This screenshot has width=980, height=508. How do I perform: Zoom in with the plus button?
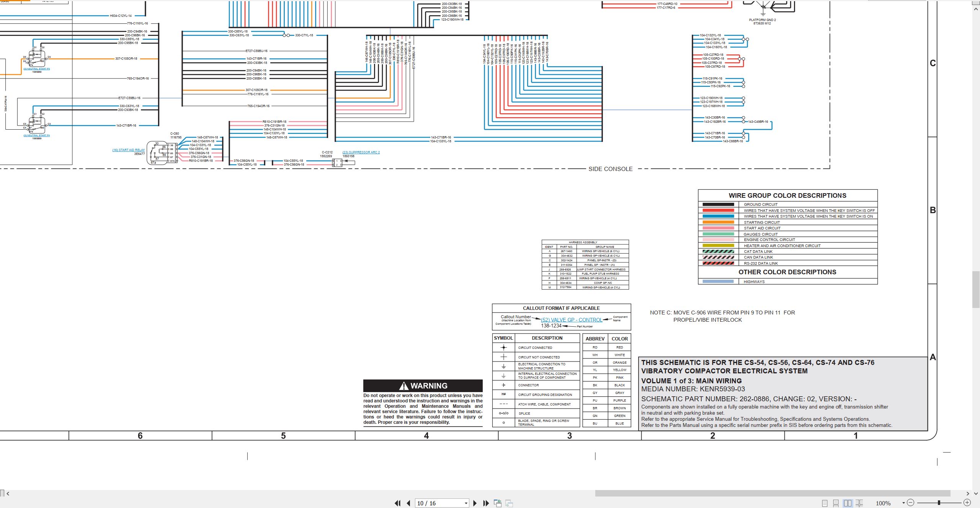point(967,503)
